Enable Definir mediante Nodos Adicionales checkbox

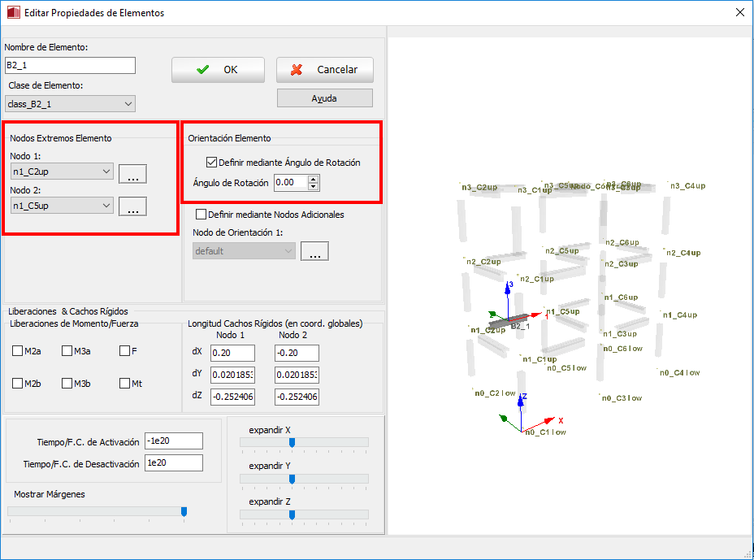point(201,215)
